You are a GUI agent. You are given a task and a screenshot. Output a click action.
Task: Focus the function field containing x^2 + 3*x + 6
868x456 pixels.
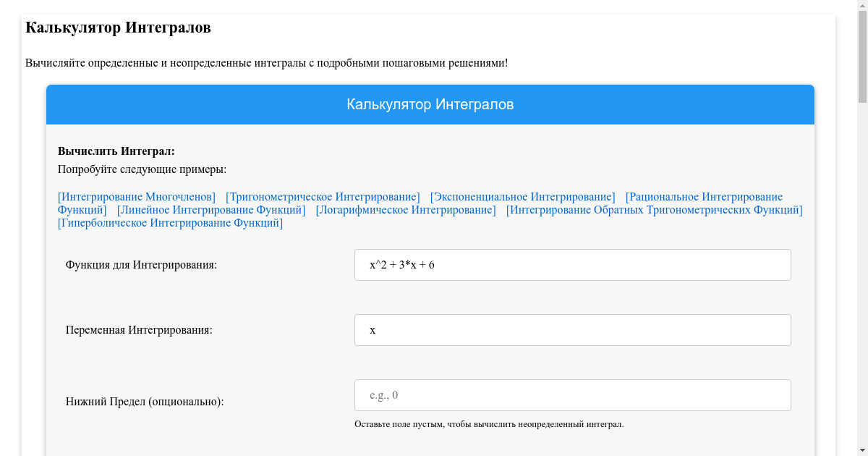pyautogui.click(x=572, y=265)
